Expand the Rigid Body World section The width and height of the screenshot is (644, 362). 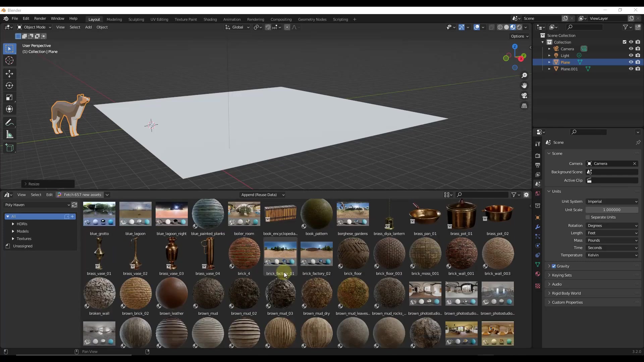[566, 293]
